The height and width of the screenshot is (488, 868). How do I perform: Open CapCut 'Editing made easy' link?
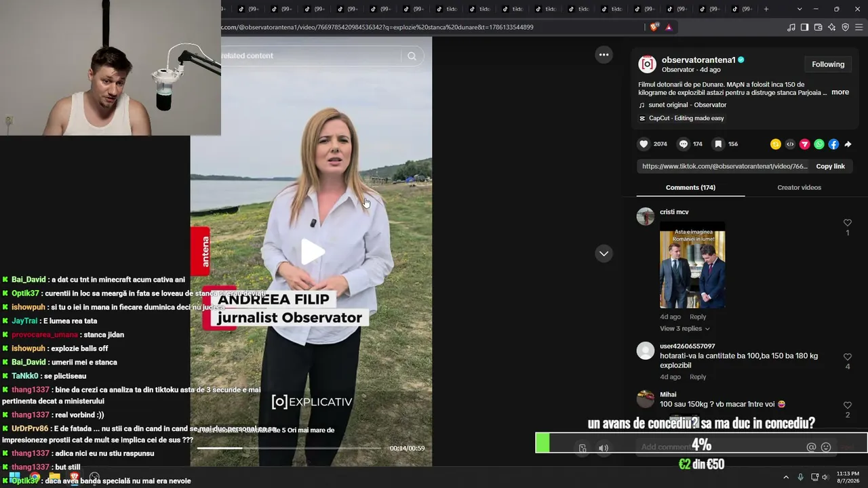pos(686,118)
